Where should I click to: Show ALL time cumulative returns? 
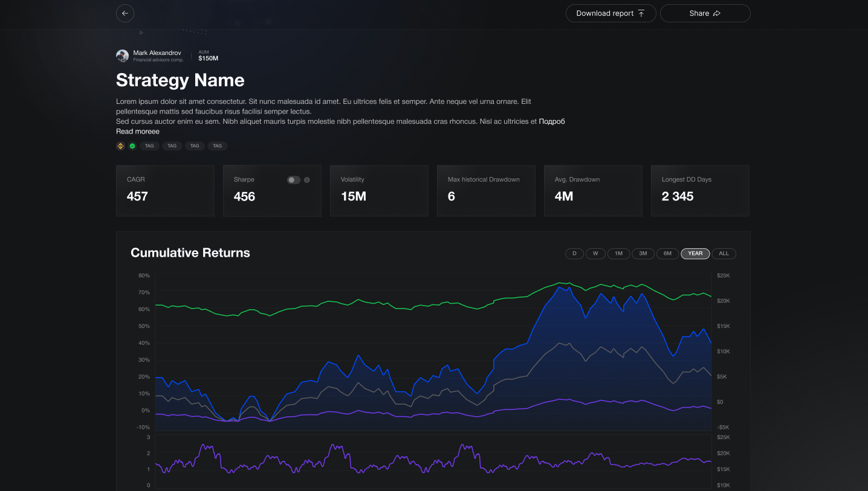pyautogui.click(x=724, y=254)
